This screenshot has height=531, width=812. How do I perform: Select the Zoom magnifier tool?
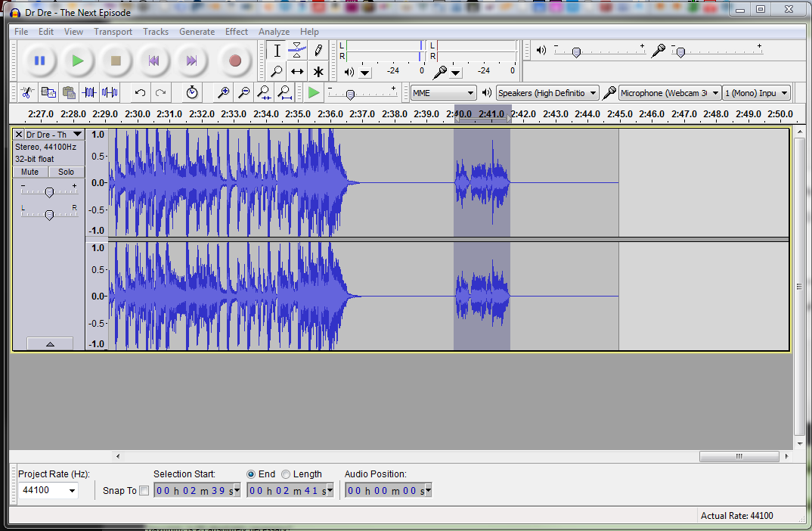[x=277, y=72]
